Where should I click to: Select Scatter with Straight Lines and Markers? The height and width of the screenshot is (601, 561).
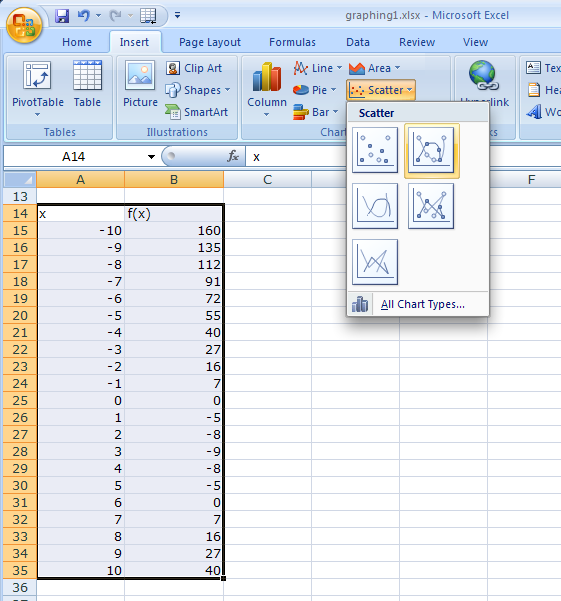pyautogui.click(x=431, y=206)
